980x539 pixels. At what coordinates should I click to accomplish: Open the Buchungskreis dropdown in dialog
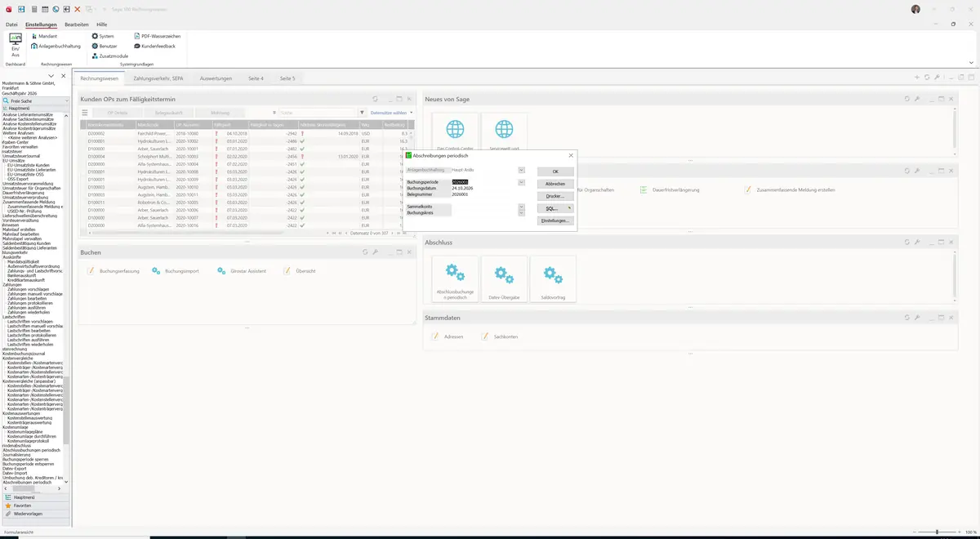coord(521,212)
